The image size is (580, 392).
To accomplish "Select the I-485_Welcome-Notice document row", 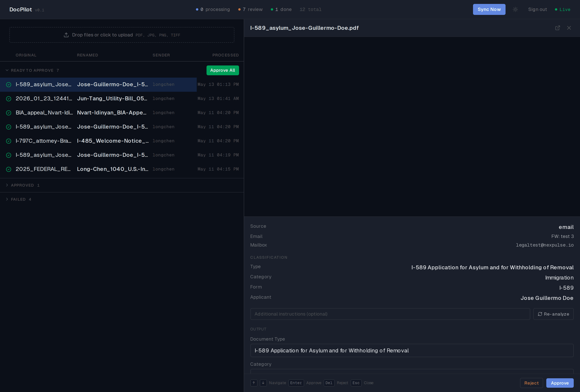I will (122, 141).
